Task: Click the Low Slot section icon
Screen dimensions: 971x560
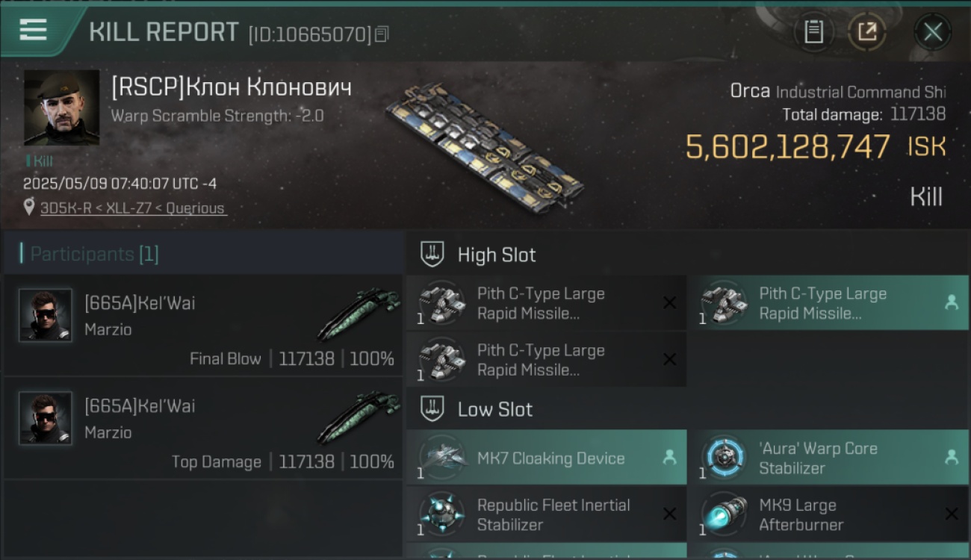Action: (x=432, y=409)
